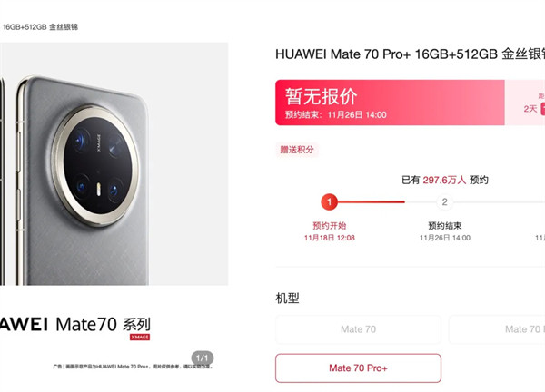Click the 预约开始 step label
This screenshot has width=545, height=392.
(x=329, y=226)
